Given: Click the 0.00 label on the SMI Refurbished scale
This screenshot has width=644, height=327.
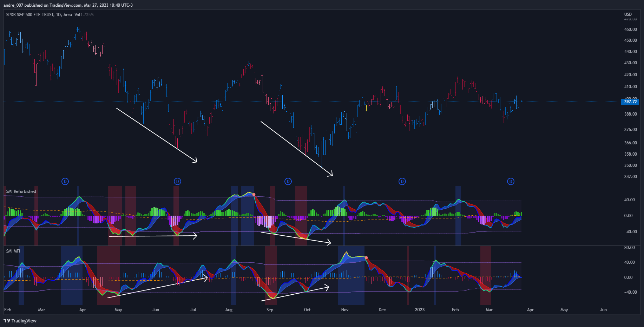Looking at the screenshot, I should tap(628, 216).
